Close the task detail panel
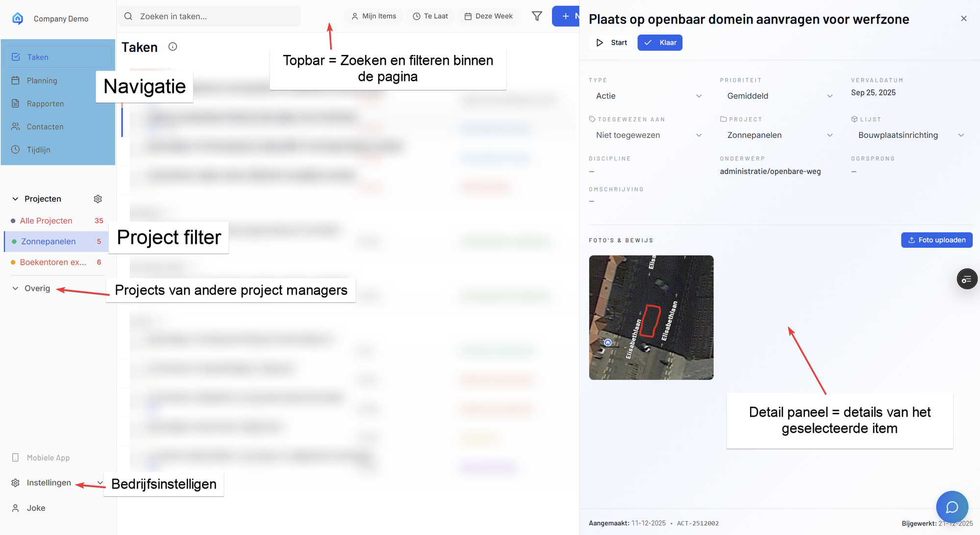Viewport: 980px width, 535px height. [x=963, y=19]
